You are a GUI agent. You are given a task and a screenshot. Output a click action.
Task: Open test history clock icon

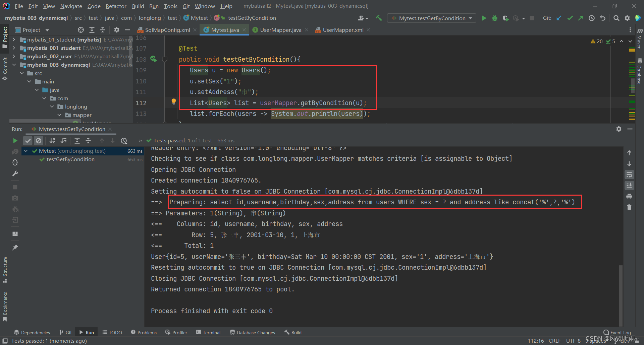[124, 141]
